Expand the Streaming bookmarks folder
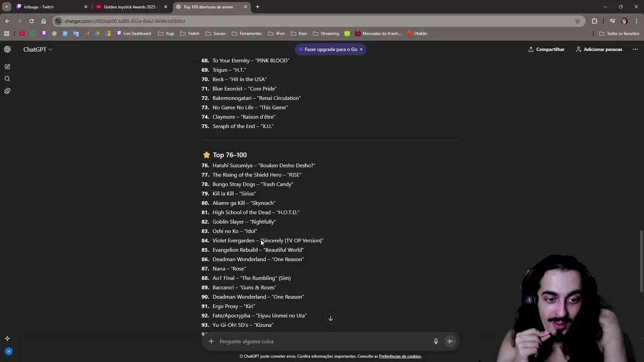Viewport: 644px width, 362px height. click(326, 34)
